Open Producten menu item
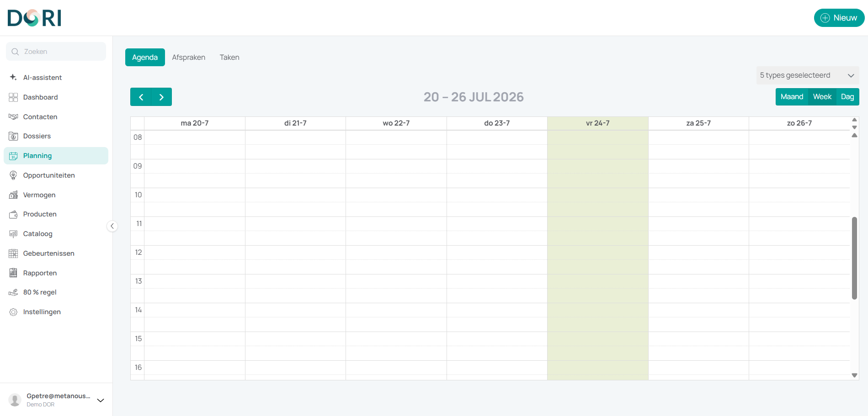The width and height of the screenshot is (868, 416). pos(56,214)
